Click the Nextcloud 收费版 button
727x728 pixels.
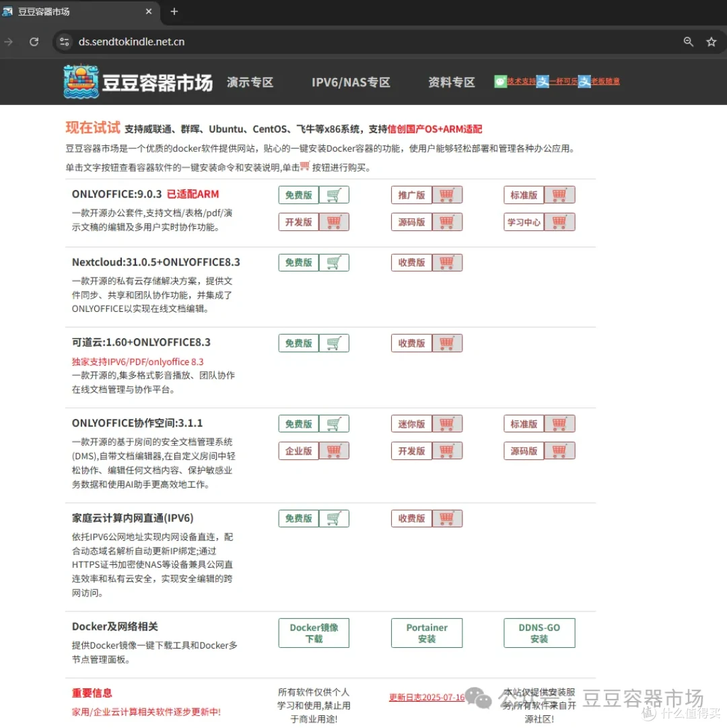(411, 263)
